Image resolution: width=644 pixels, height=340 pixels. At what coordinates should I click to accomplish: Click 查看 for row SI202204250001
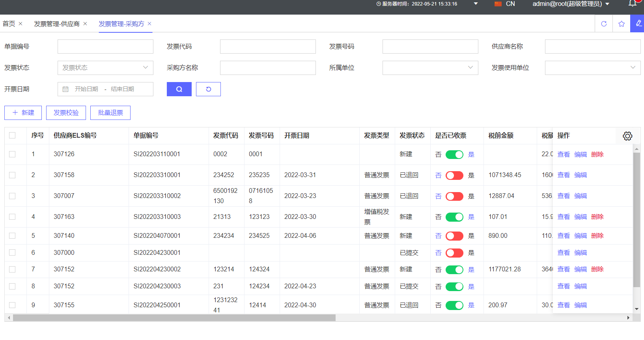pyautogui.click(x=564, y=305)
